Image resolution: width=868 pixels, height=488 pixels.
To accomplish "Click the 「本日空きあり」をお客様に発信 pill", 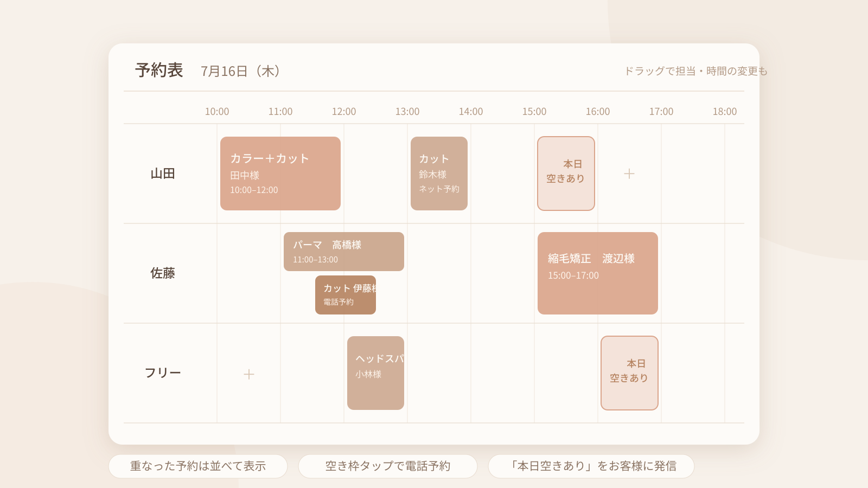I will 591,466.
